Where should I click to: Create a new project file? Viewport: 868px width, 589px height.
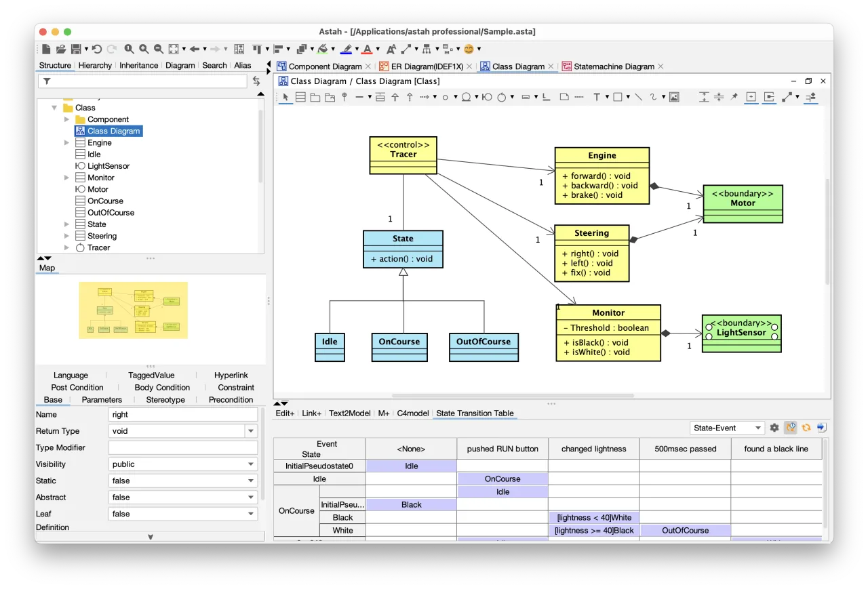click(x=46, y=49)
